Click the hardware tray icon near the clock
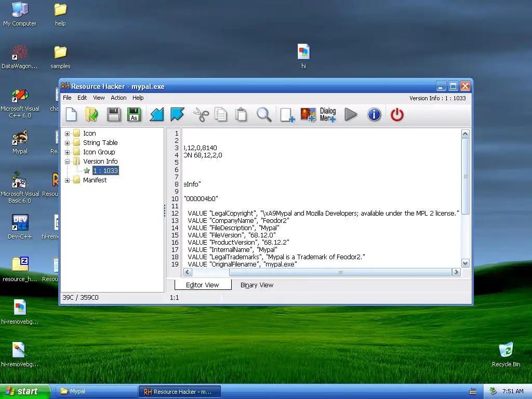 [493, 391]
